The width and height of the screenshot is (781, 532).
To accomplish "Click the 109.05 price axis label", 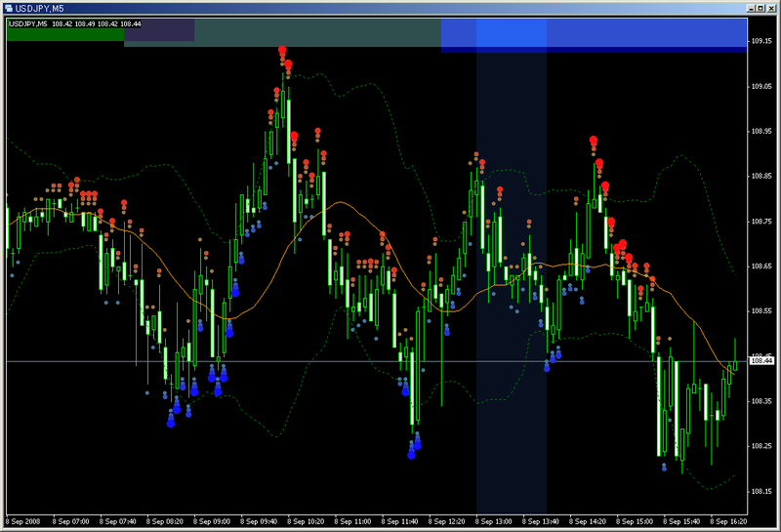I will [x=761, y=86].
